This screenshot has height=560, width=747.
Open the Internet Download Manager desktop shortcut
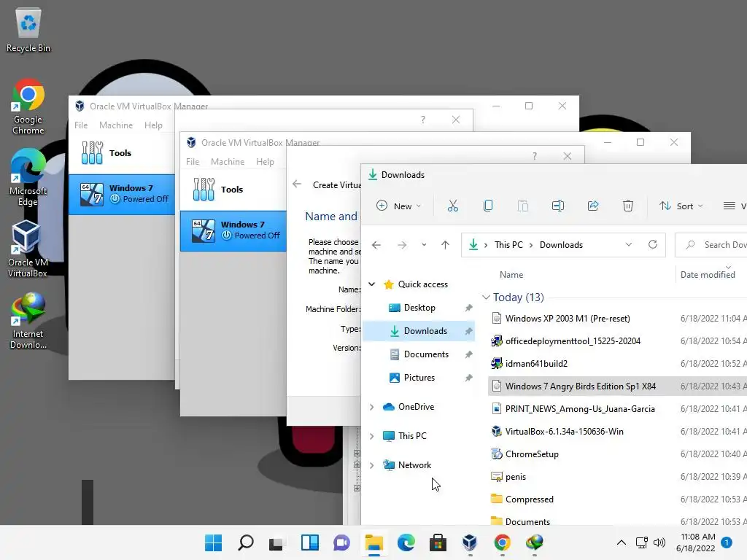28,321
